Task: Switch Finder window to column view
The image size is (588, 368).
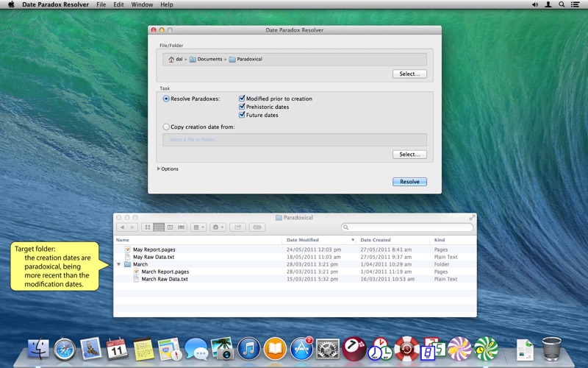Action: click(170, 227)
